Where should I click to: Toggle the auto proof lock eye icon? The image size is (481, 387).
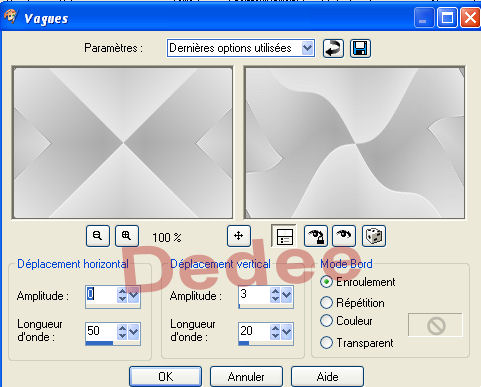[x=316, y=236]
